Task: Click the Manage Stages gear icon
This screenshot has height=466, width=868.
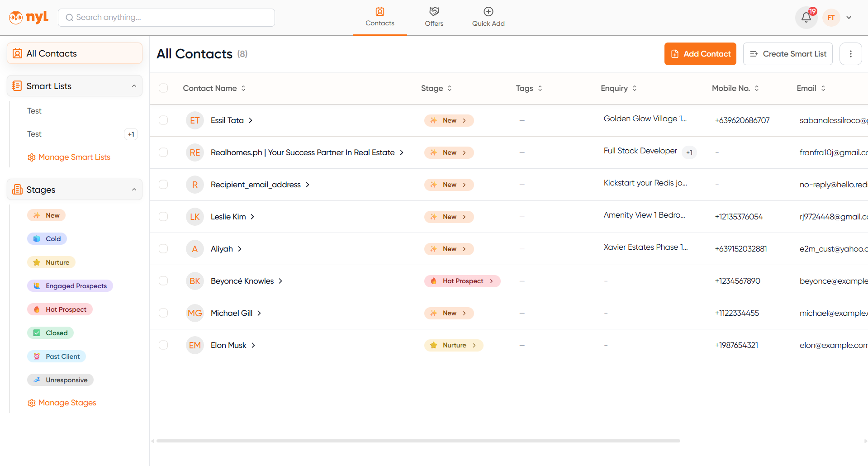Action: tap(31, 403)
